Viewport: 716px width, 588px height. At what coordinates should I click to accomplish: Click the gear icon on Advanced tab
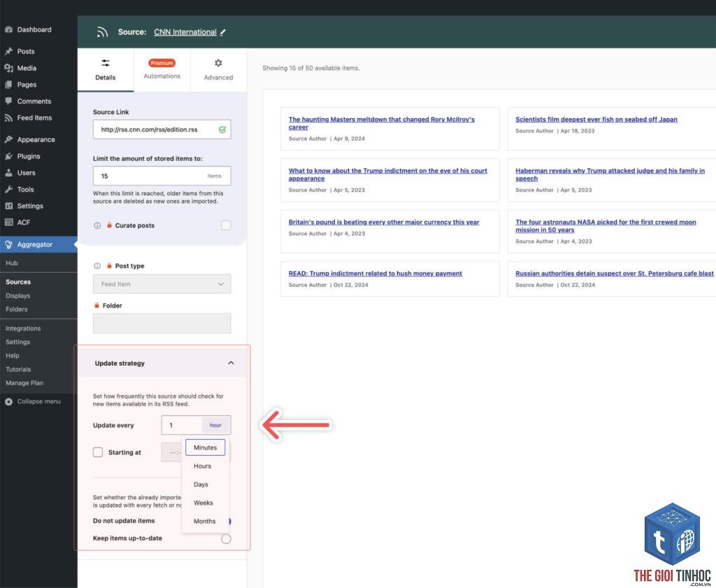click(218, 63)
